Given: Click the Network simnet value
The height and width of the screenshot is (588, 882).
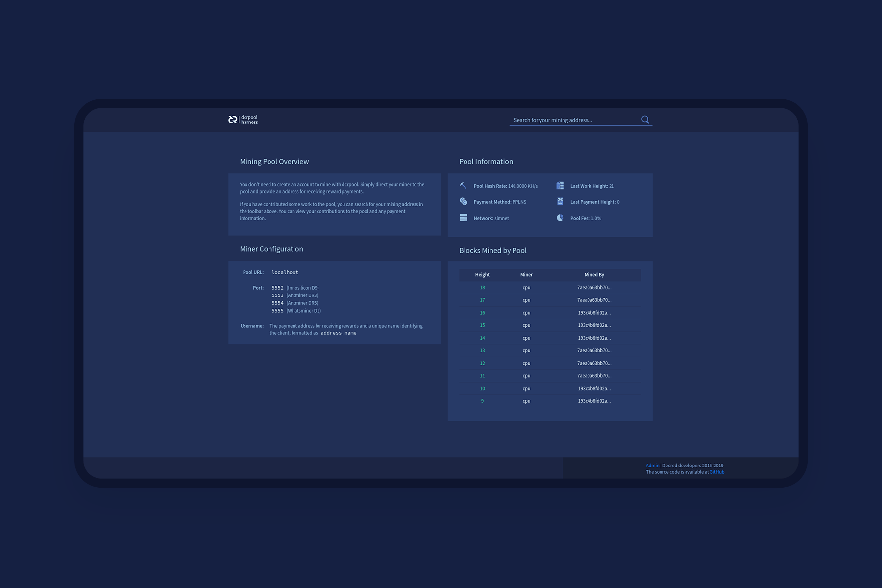Looking at the screenshot, I should click(x=502, y=218).
